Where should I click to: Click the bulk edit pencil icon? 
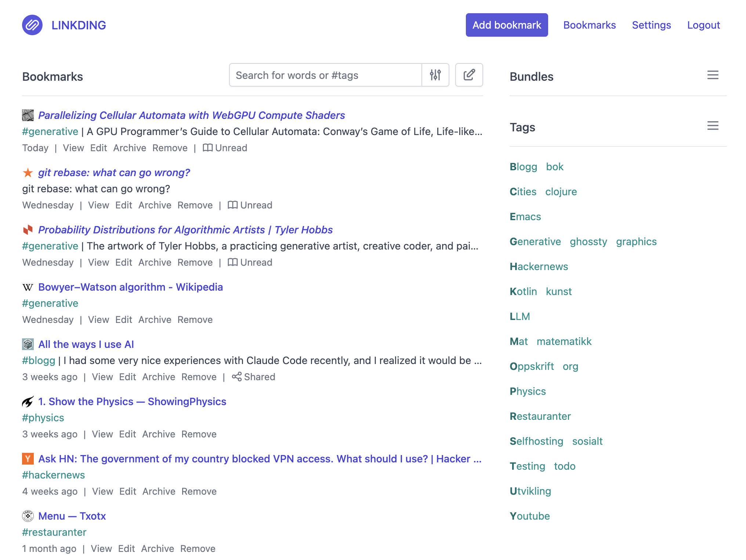coord(469,75)
